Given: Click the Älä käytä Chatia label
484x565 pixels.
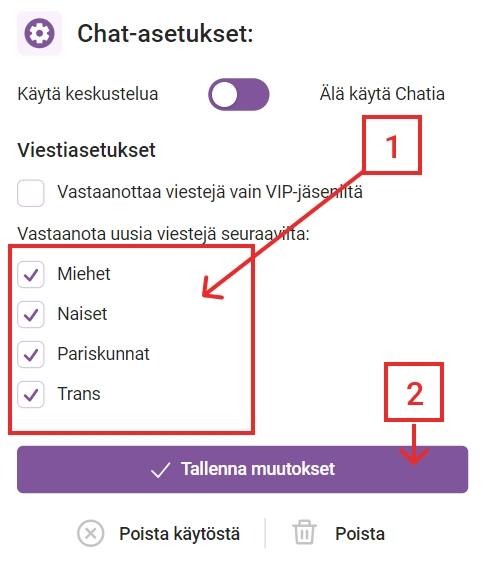Looking at the screenshot, I should tap(382, 94).
